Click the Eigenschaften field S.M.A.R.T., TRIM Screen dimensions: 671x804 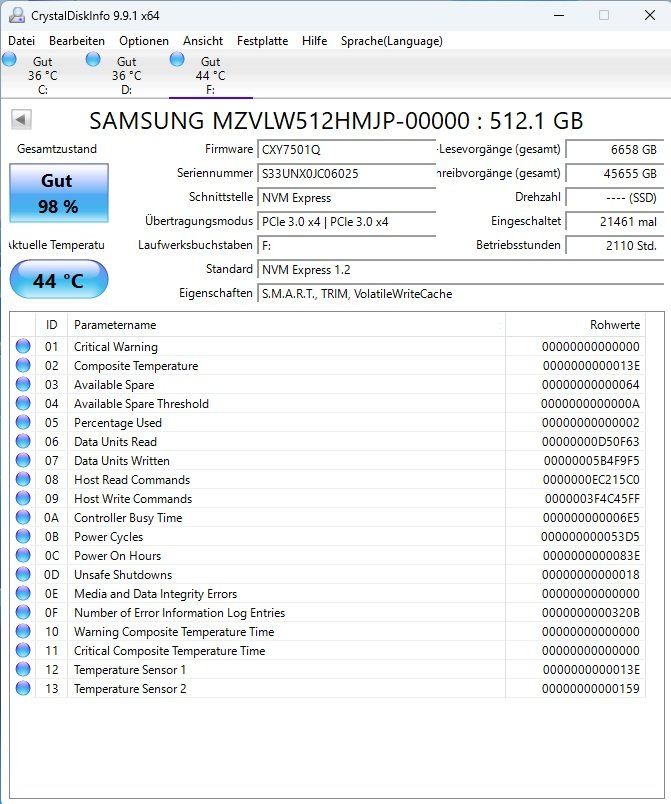point(460,294)
